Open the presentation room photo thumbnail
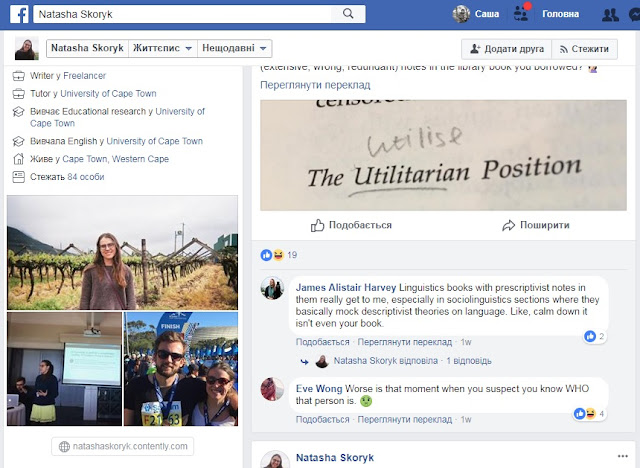 point(64,369)
